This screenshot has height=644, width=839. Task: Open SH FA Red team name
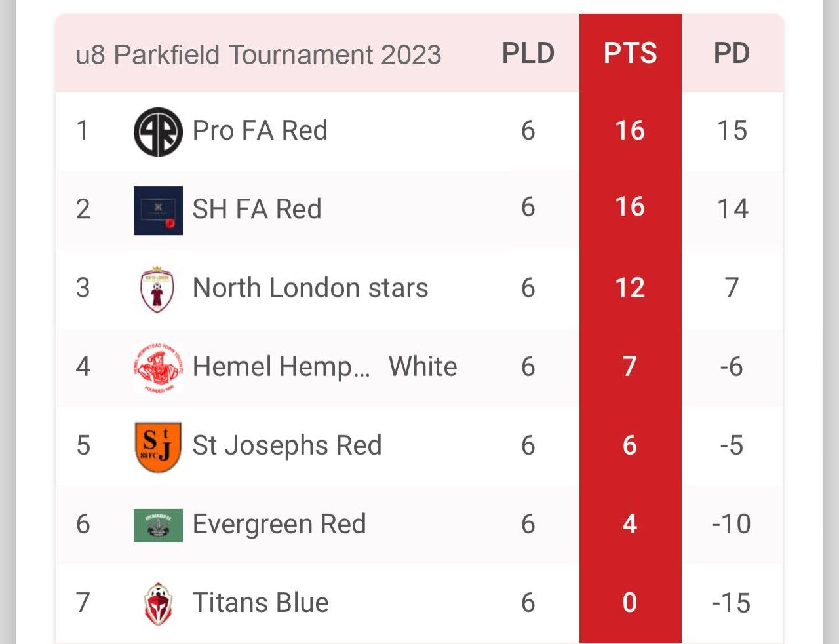pos(257,210)
